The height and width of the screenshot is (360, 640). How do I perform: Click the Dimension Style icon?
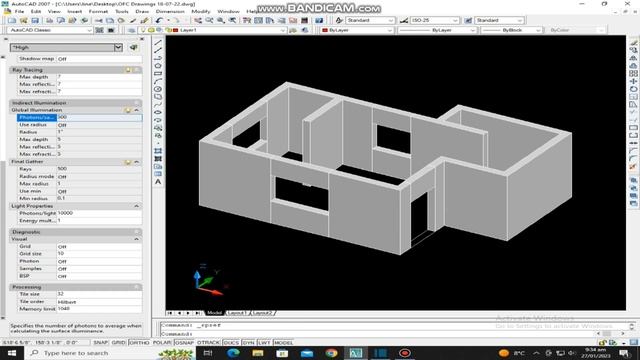coord(404,20)
